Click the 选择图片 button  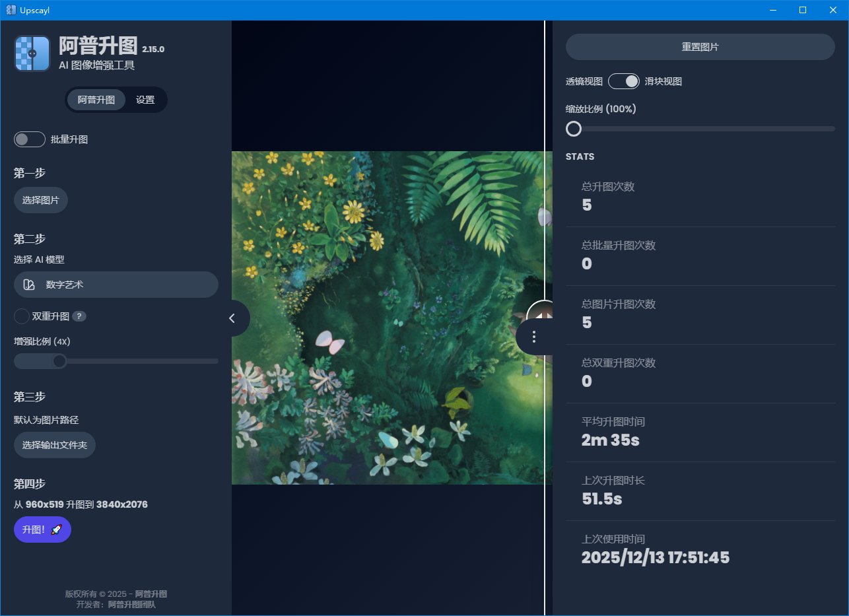(41, 200)
